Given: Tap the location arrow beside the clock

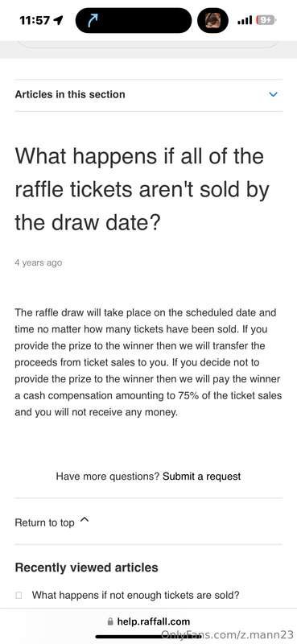Looking at the screenshot, I should click(58, 20).
